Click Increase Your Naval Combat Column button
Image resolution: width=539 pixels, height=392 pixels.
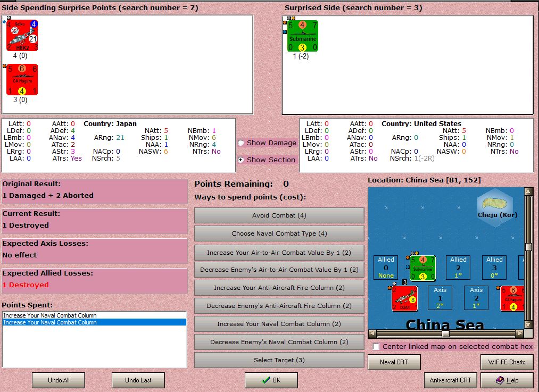pyautogui.click(x=279, y=324)
